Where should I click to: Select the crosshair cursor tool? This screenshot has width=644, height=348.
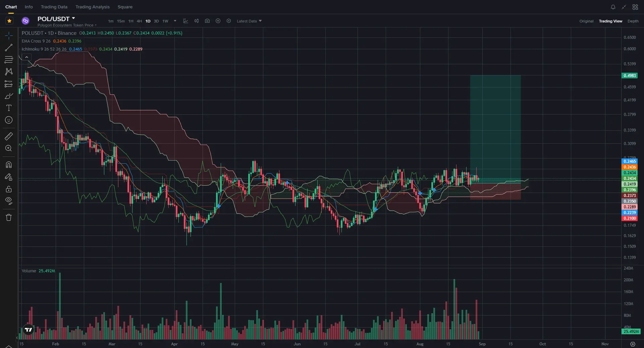click(9, 36)
